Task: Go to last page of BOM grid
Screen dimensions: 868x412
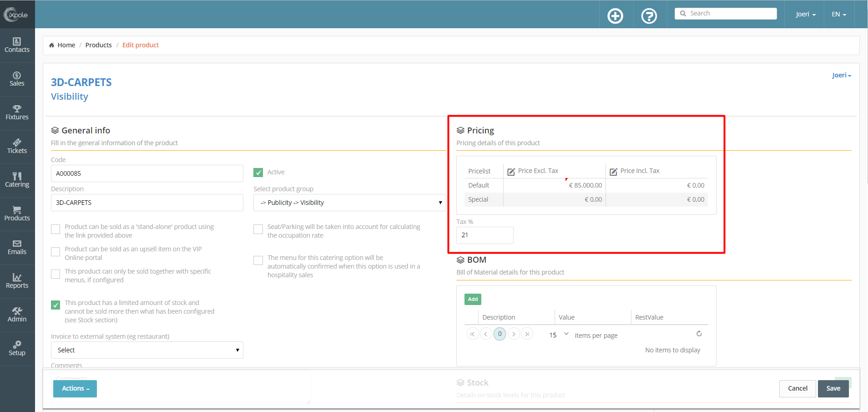Action: coord(527,334)
